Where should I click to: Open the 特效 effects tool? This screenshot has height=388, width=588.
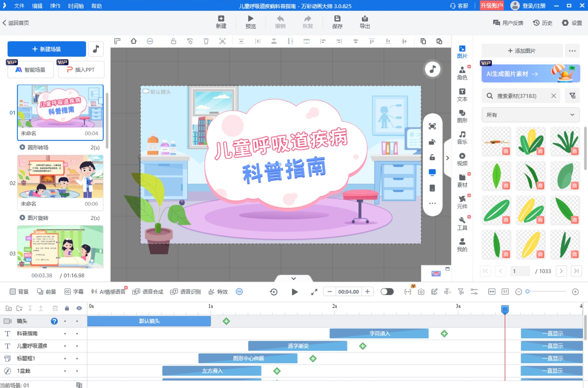[218, 292]
